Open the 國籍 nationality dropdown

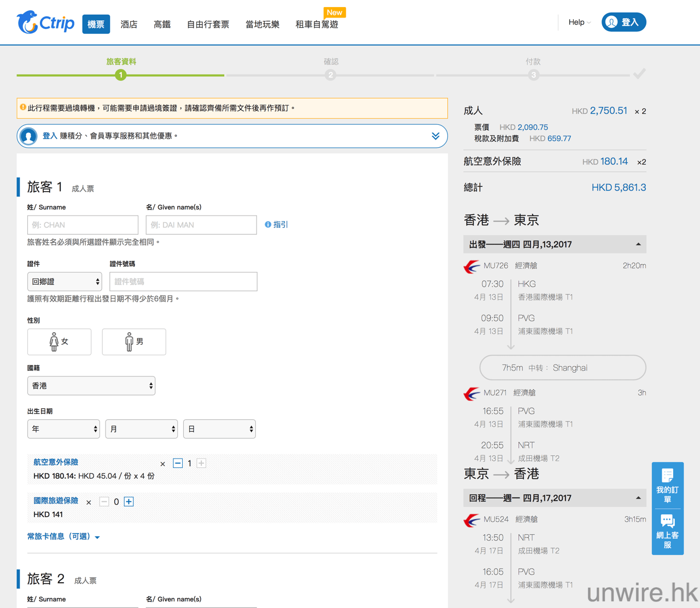(x=91, y=386)
